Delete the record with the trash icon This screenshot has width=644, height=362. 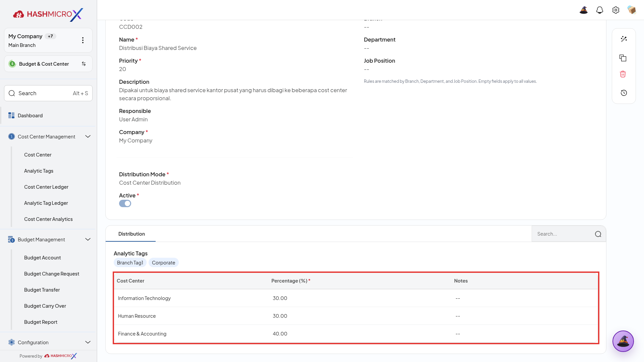click(623, 74)
